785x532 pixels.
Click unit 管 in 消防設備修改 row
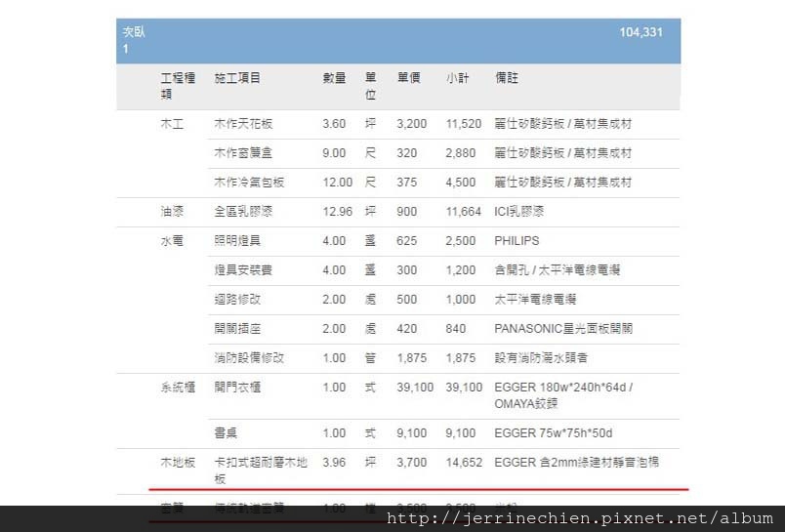coord(370,358)
